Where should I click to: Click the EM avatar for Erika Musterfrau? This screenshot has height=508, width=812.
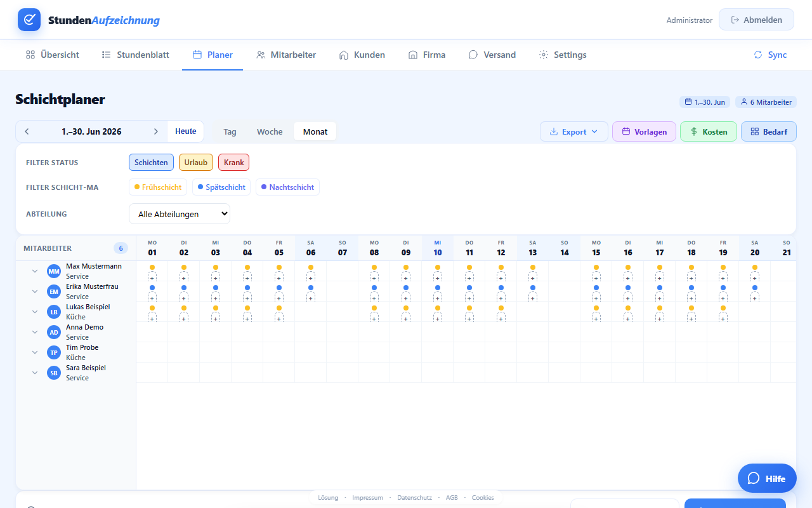click(54, 291)
